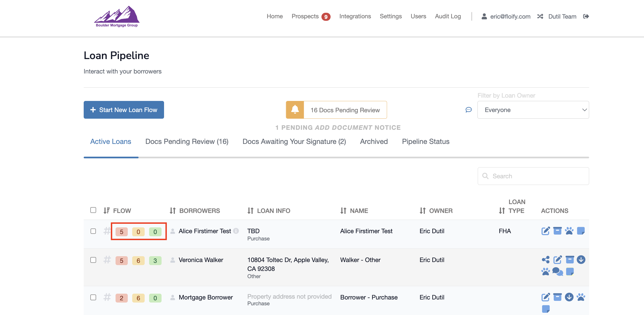This screenshot has width=644, height=315.
Task: Open the Pipeline Status tab
Action: [x=426, y=141]
